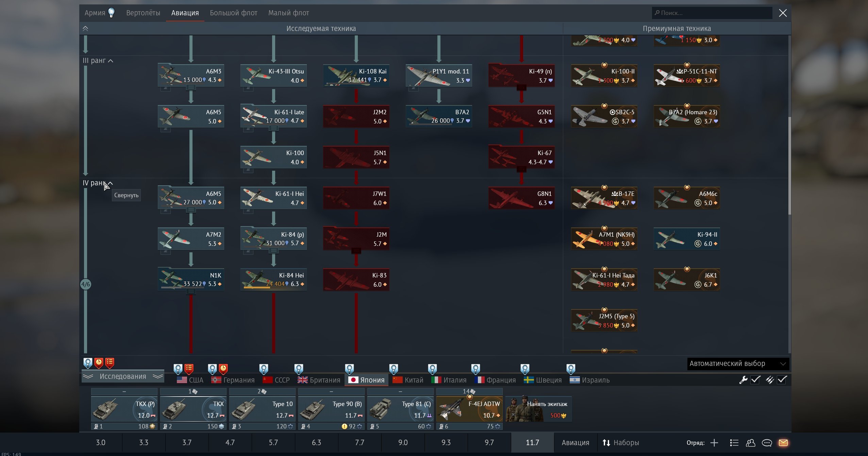
Task: Select the 11.7 battle rating preset
Action: click(x=532, y=442)
